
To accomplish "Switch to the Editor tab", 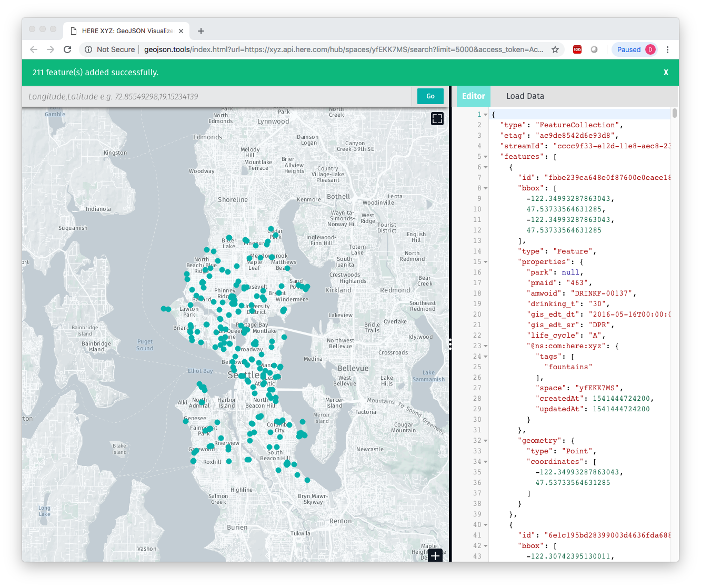I will click(474, 96).
